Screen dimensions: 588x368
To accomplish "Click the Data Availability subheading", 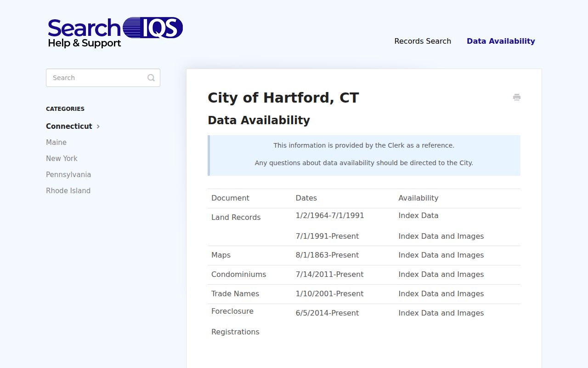I will [259, 120].
